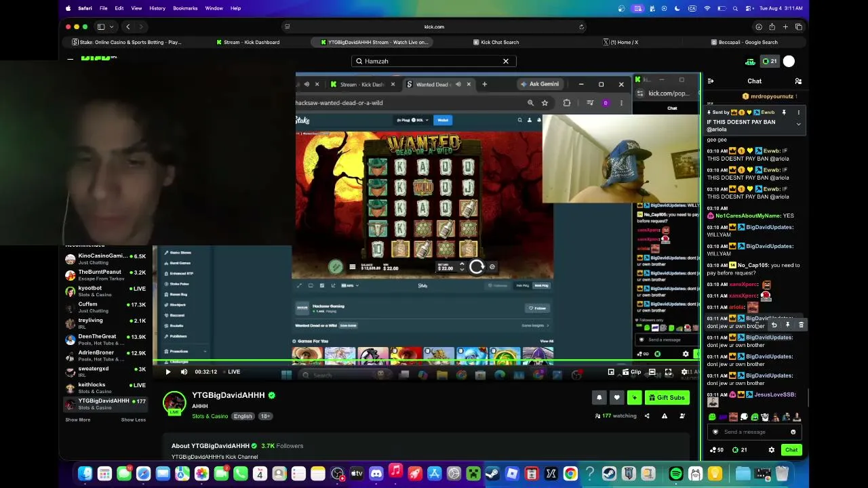Viewport: 868px width, 488px height.
Task: Reload the kick.com page
Action: pyautogui.click(x=581, y=26)
